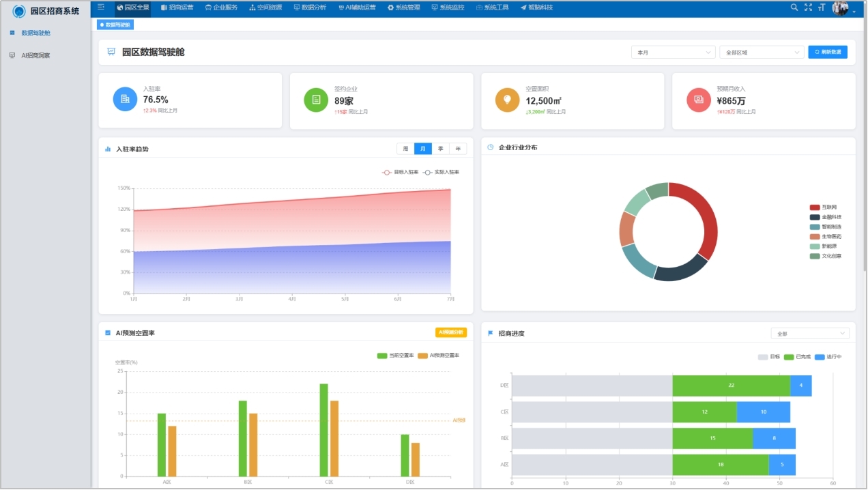Select 年 in trend period selector
This screenshot has width=868, height=490.
458,149
